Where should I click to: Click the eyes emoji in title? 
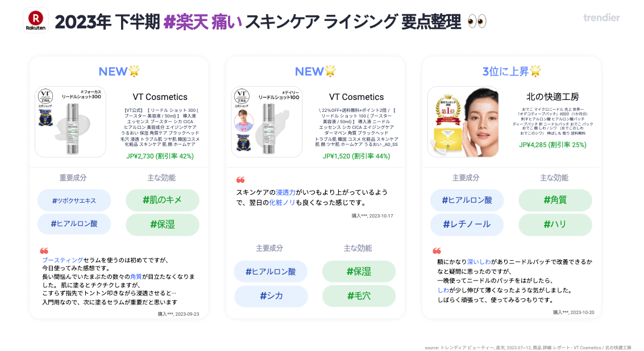tap(477, 22)
